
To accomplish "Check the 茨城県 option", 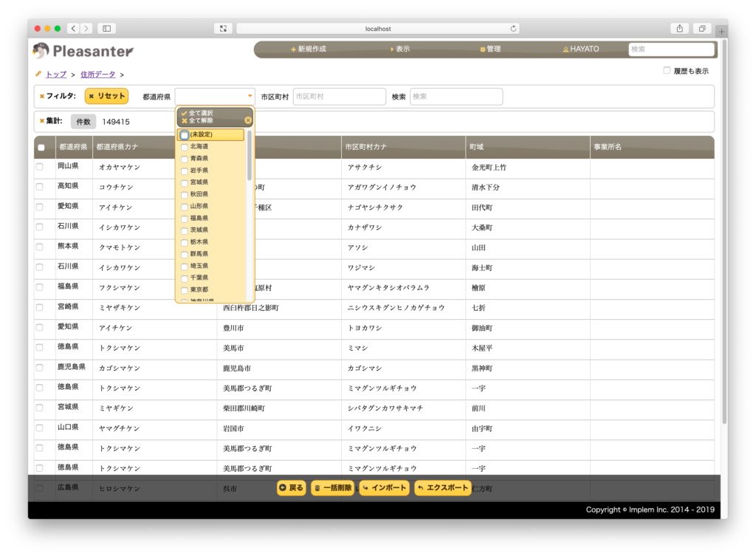I will tap(184, 230).
